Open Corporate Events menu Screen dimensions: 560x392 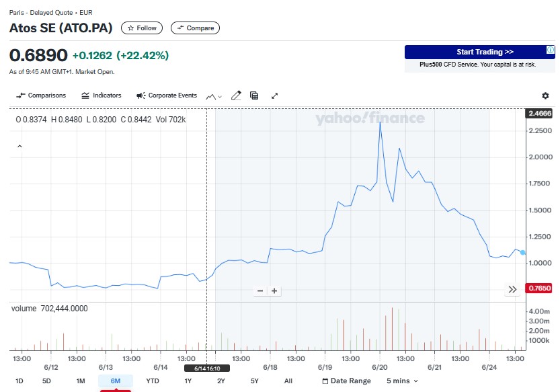167,95
